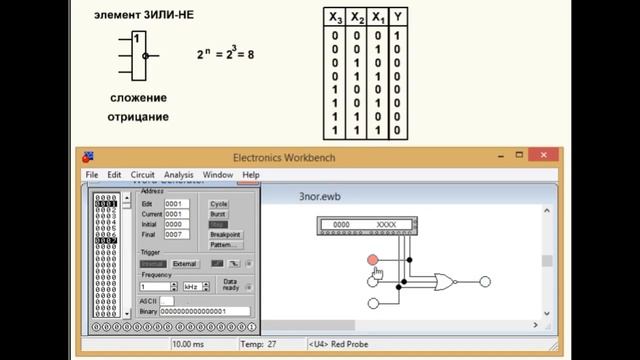Viewport: 640px width, 360px height.
Task: Maximize the Electronics Workbench window
Action: point(519,155)
